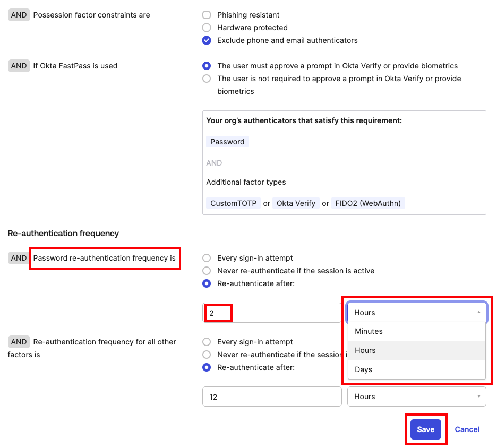497x448 pixels.
Task: Open the Hours dropdown for other factors
Action: pos(416,397)
